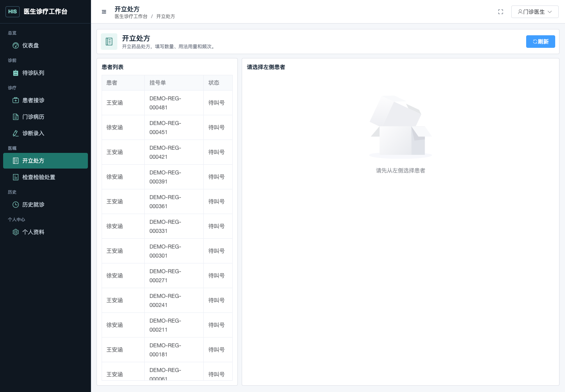
Task: Click the pen icon beside 诊断录入
Action: point(16,133)
